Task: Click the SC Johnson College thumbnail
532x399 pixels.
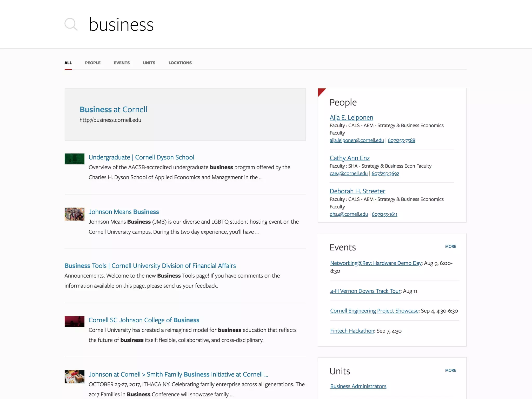Action: tap(75, 322)
